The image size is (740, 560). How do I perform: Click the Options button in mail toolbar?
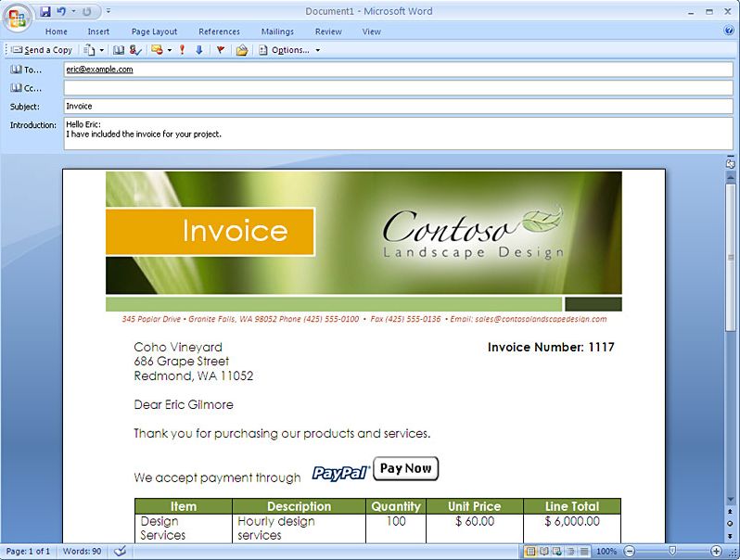pyautogui.click(x=285, y=50)
